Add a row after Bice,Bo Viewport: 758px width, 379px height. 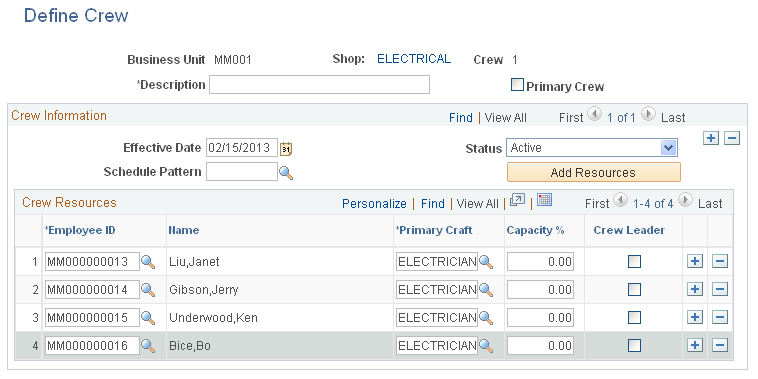[x=695, y=346]
